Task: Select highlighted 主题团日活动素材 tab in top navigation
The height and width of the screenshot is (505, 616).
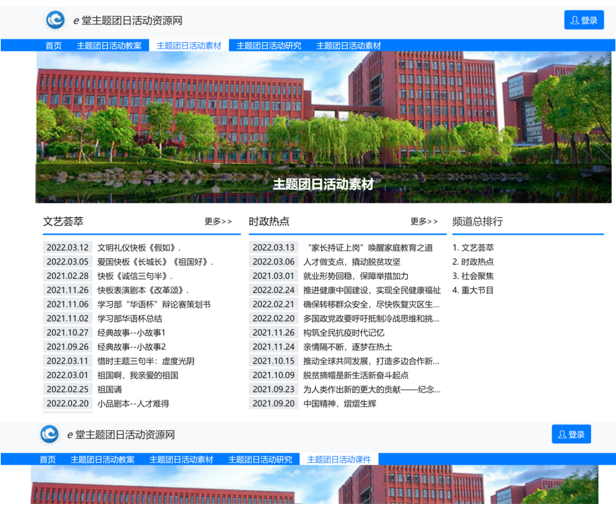Action: [189, 46]
